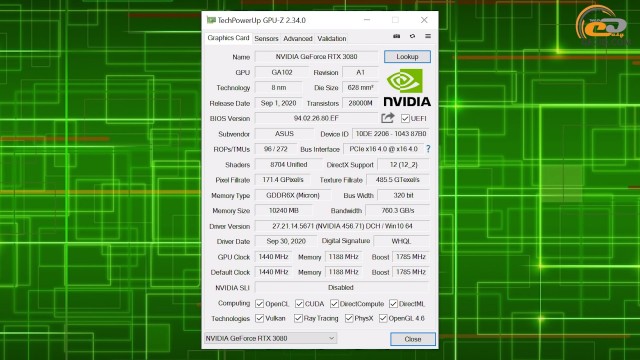The image size is (640, 360).
Task: Toggle the Ray Tracing checkbox
Action: point(298,318)
